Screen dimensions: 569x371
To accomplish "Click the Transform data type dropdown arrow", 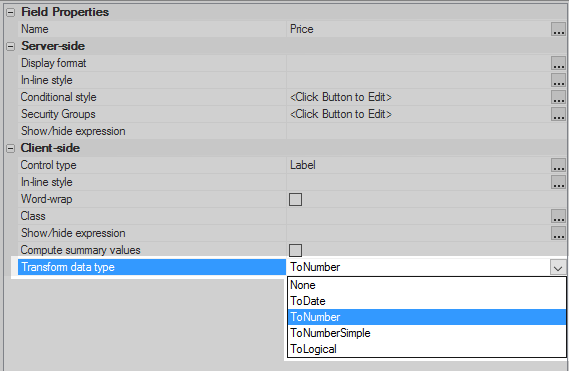I will [558, 268].
